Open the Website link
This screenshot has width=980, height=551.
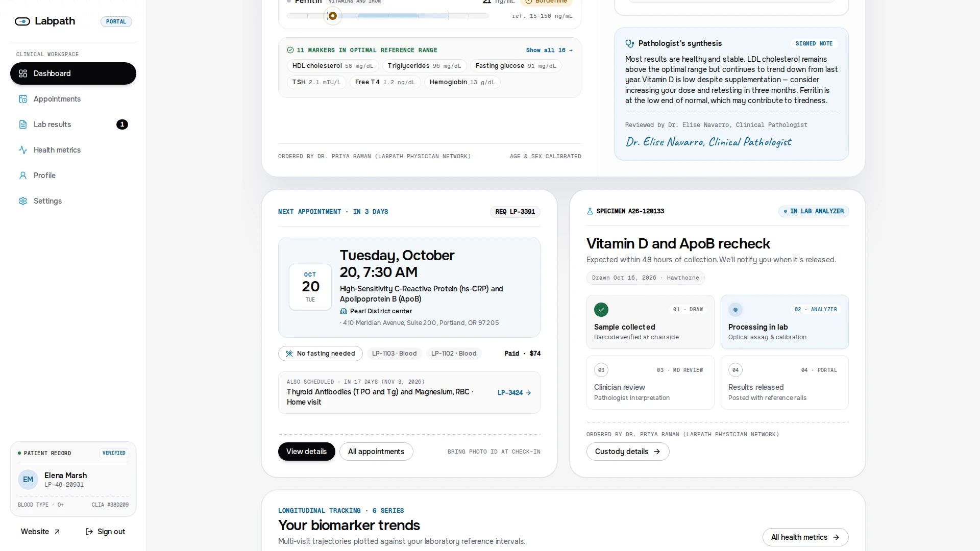click(x=40, y=532)
